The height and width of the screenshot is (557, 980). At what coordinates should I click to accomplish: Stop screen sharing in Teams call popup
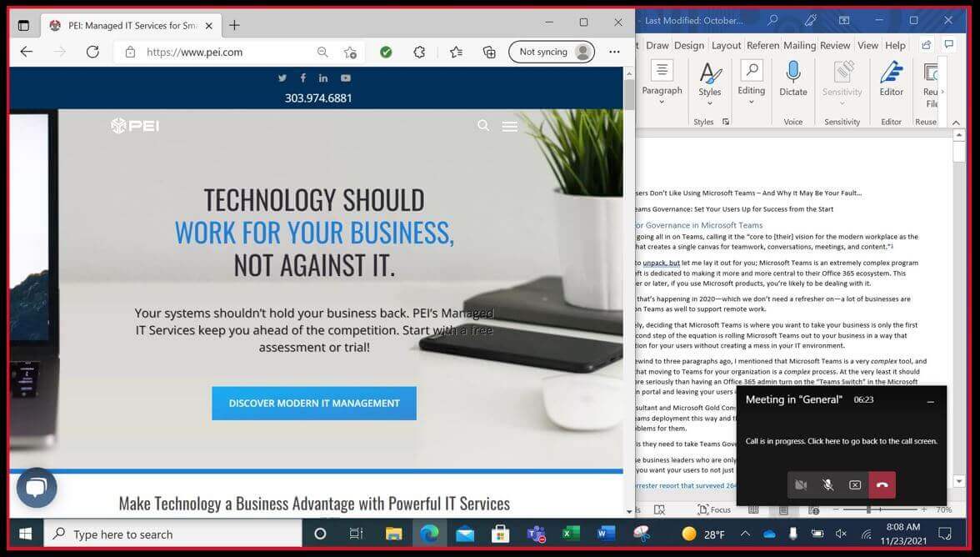[x=855, y=485]
